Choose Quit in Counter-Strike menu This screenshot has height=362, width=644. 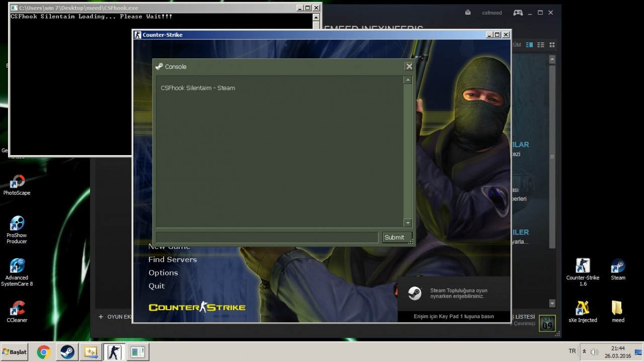(x=156, y=286)
